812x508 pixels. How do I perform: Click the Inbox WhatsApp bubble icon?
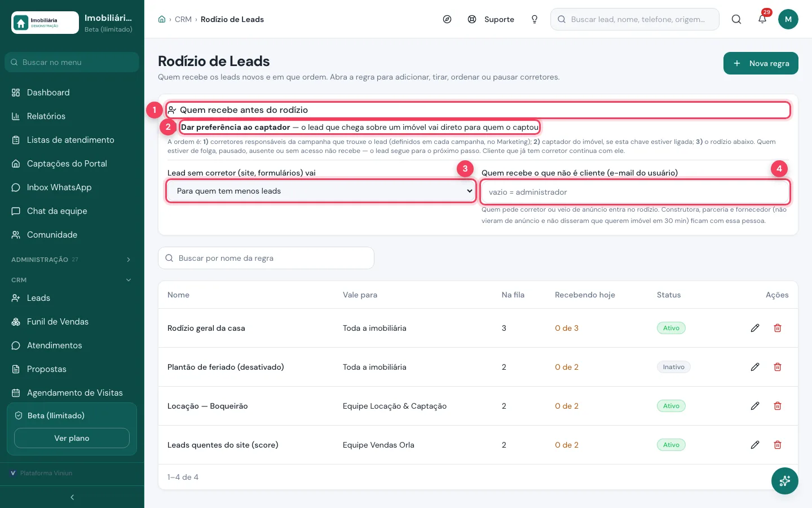pyautogui.click(x=16, y=187)
